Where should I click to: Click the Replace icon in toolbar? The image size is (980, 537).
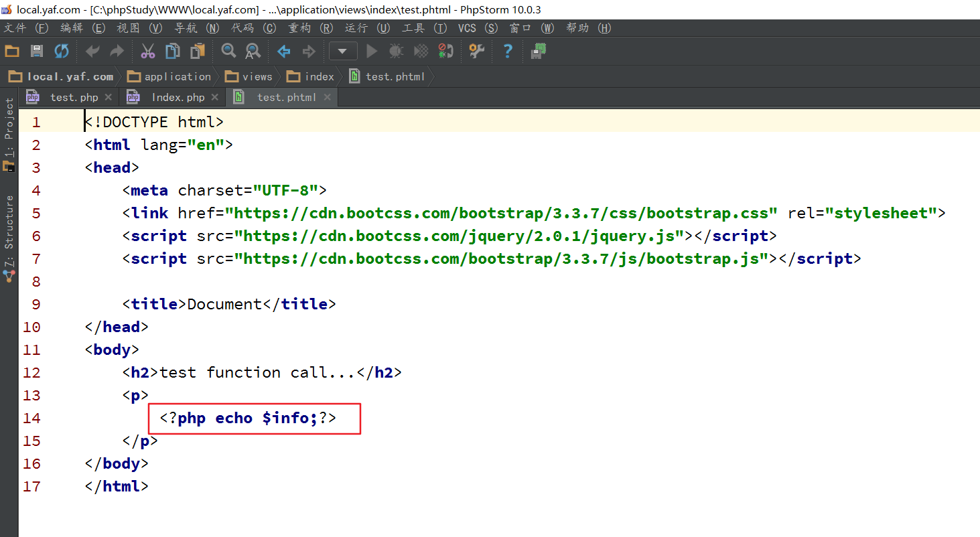pyautogui.click(x=253, y=51)
